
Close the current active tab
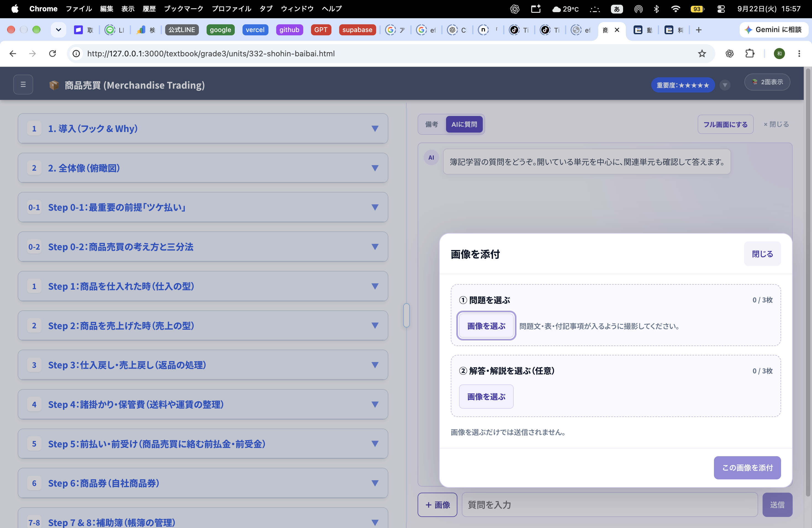coord(617,30)
